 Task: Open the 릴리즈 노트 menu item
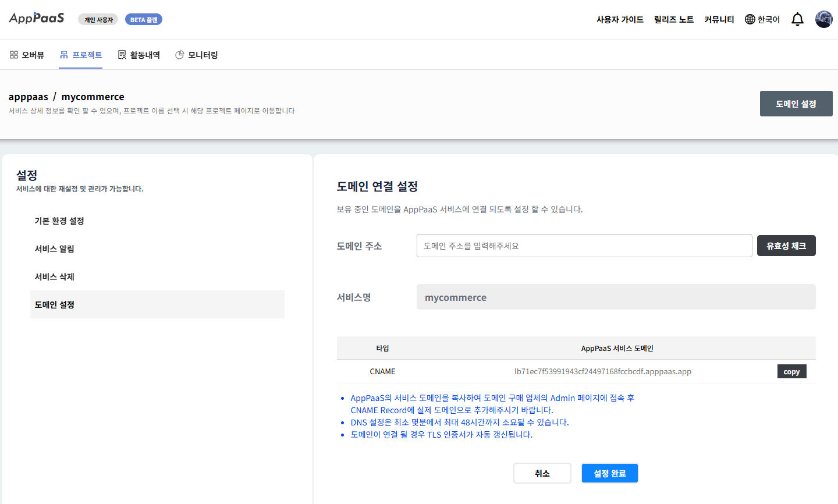pyautogui.click(x=673, y=19)
